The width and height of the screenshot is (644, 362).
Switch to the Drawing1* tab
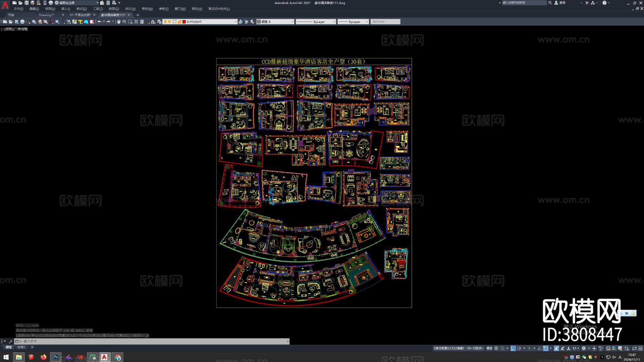click(x=47, y=15)
